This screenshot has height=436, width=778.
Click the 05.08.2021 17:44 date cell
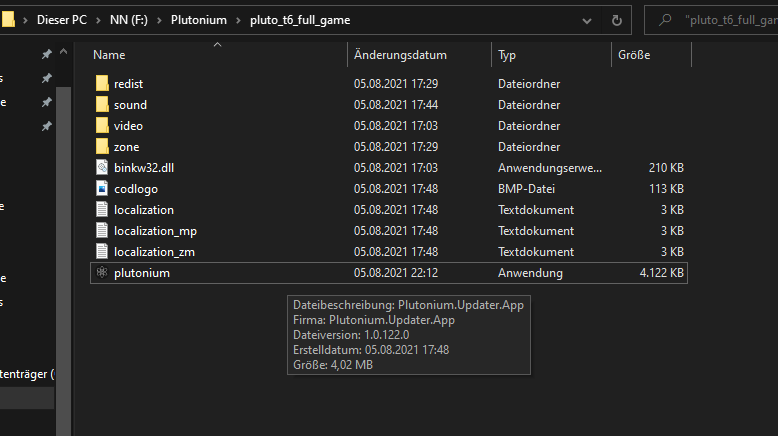coord(396,105)
